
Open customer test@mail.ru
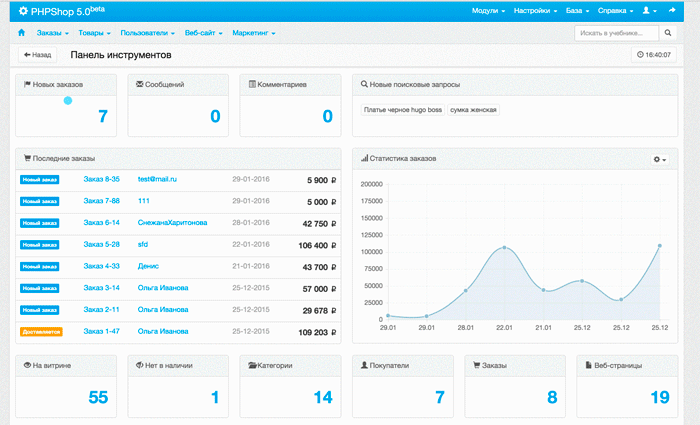click(x=157, y=179)
